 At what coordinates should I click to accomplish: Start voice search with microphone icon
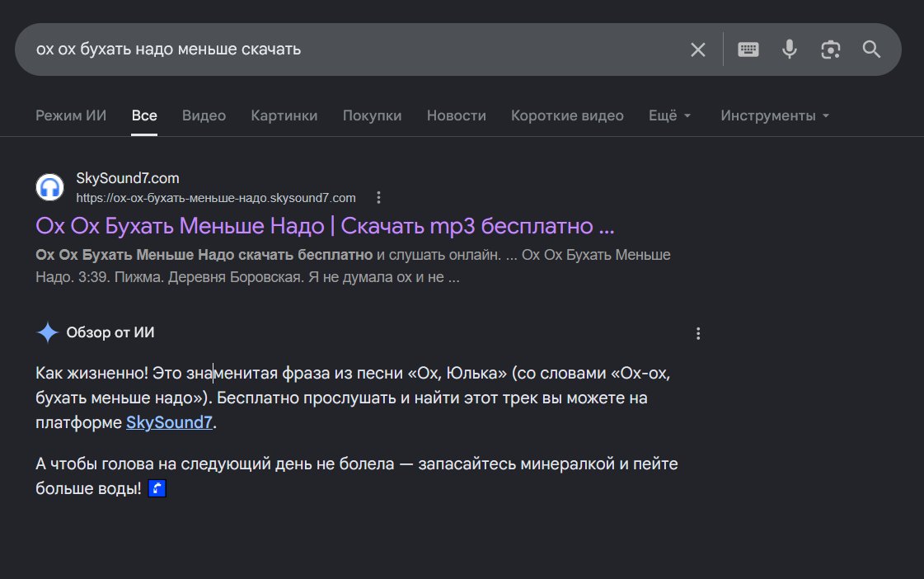[789, 49]
